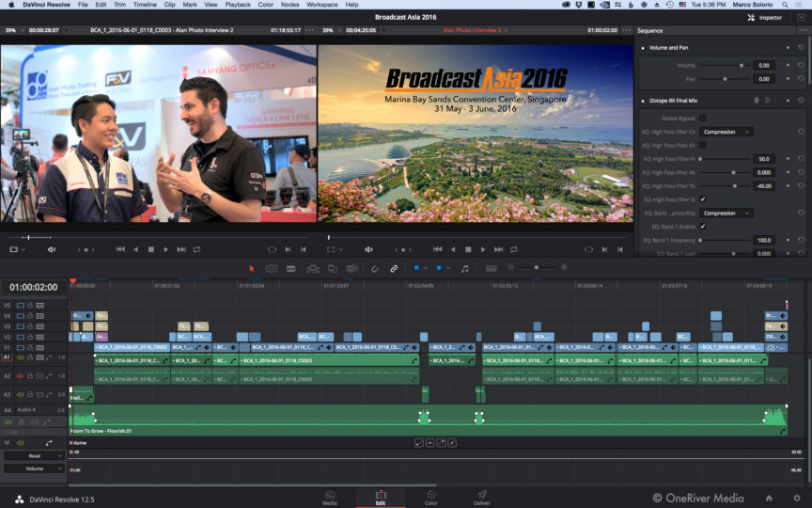Open the EQ Band Compression dropdown
This screenshot has height=508, width=812.
[x=726, y=213]
